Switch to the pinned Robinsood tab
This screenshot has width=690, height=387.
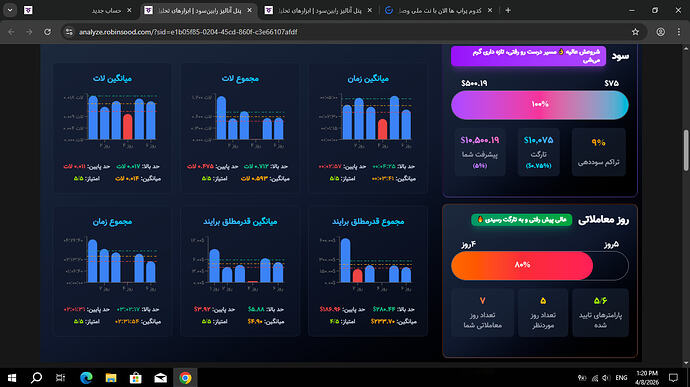click(28, 10)
